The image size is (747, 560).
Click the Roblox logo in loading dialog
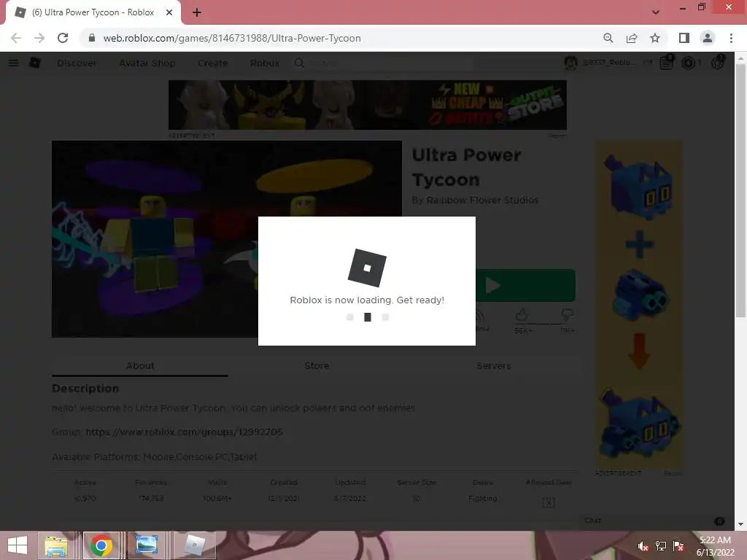[x=367, y=268]
